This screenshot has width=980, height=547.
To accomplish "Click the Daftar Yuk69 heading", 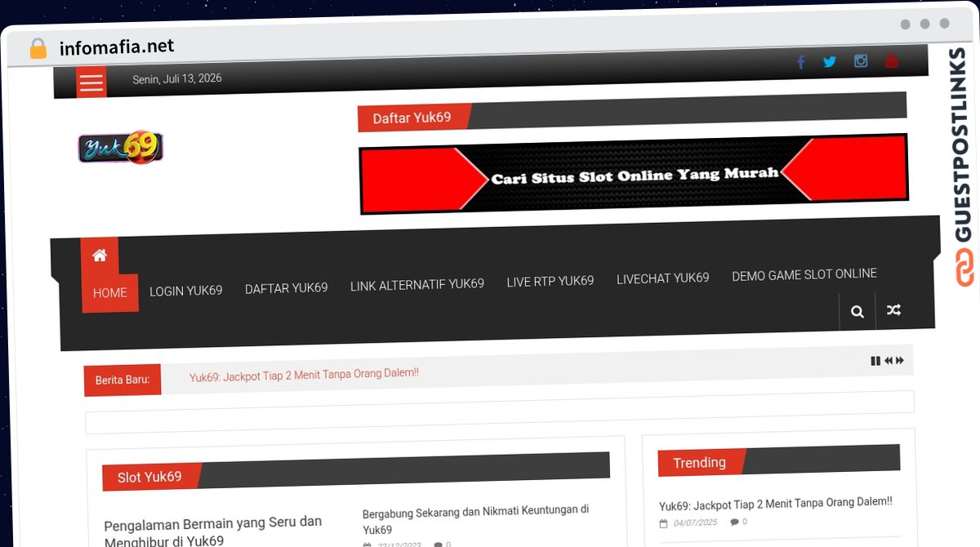I will [x=412, y=118].
